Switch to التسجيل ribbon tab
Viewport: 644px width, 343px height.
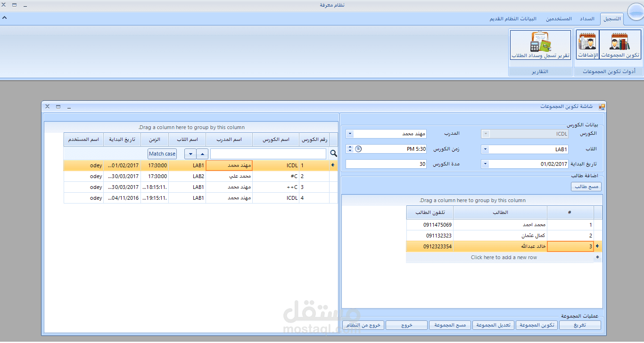pyautogui.click(x=612, y=19)
